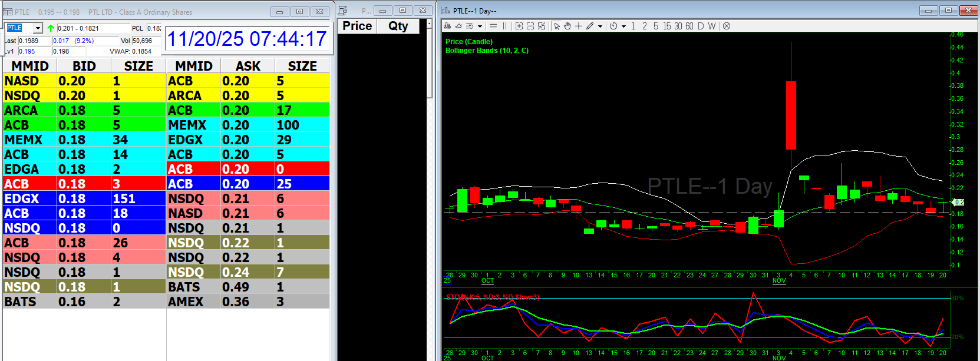Screen dimensions: 980x361
Task: Click the BID column header
Action: (x=84, y=66)
